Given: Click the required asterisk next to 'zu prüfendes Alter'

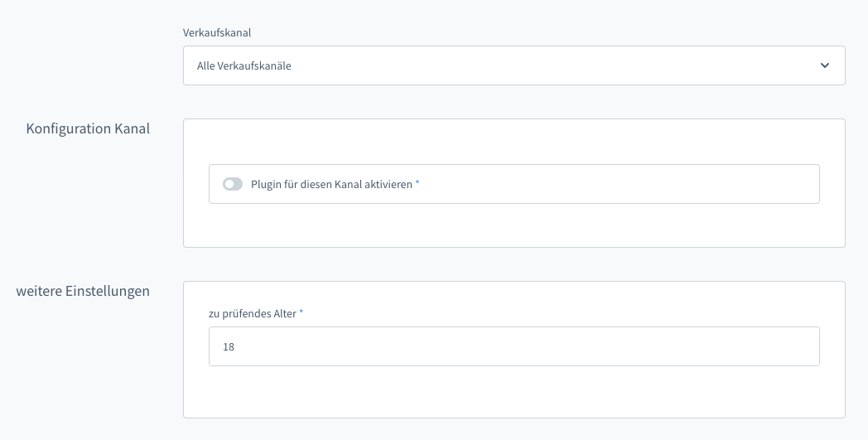Looking at the screenshot, I should (x=301, y=312).
